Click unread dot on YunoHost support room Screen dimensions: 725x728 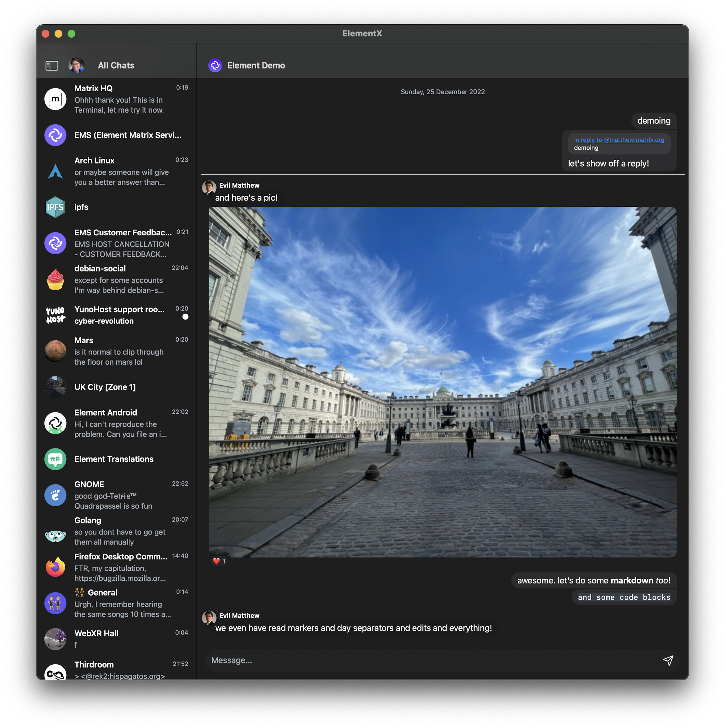coord(185,317)
